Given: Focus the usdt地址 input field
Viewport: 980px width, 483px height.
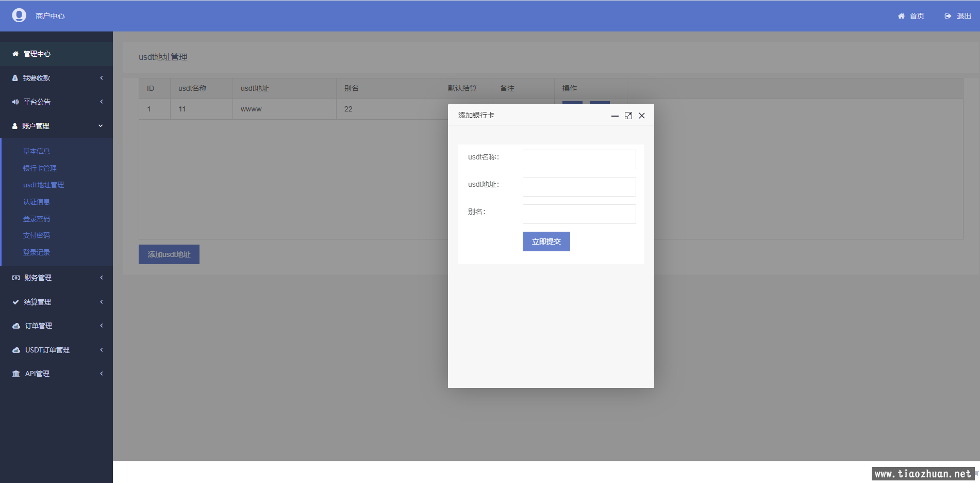Looking at the screenshot, I should point(579,187).
